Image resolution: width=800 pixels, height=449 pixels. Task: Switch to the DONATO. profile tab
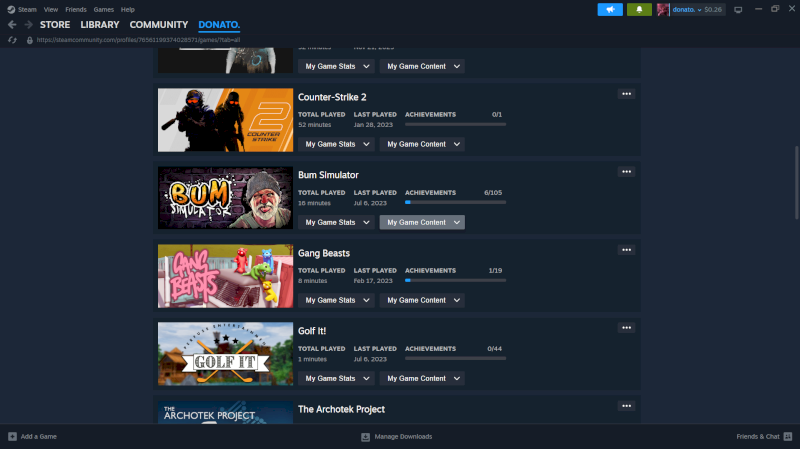219,24
